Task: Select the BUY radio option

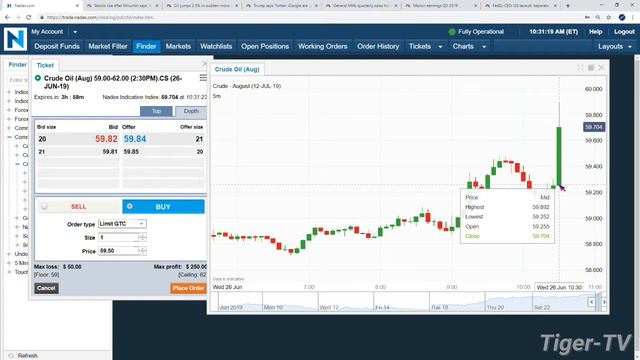Action: (x=129, y=207)
